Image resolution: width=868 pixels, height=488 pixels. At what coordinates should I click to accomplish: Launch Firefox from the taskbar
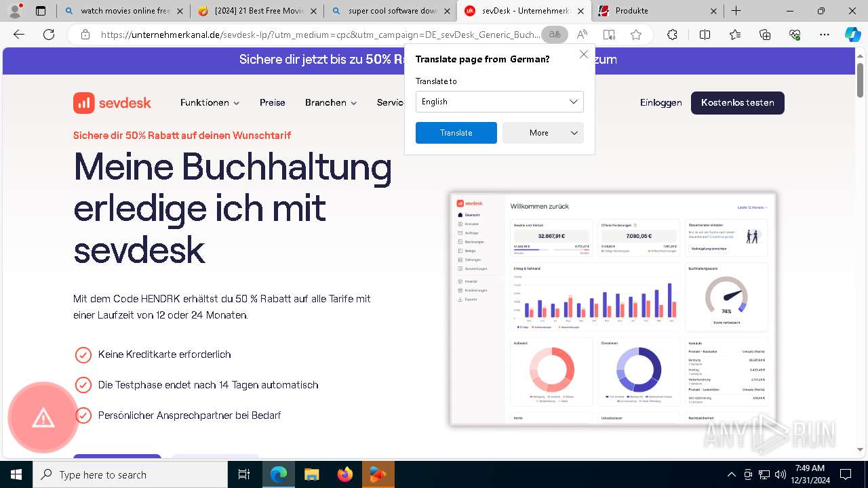tap(344, 474)
